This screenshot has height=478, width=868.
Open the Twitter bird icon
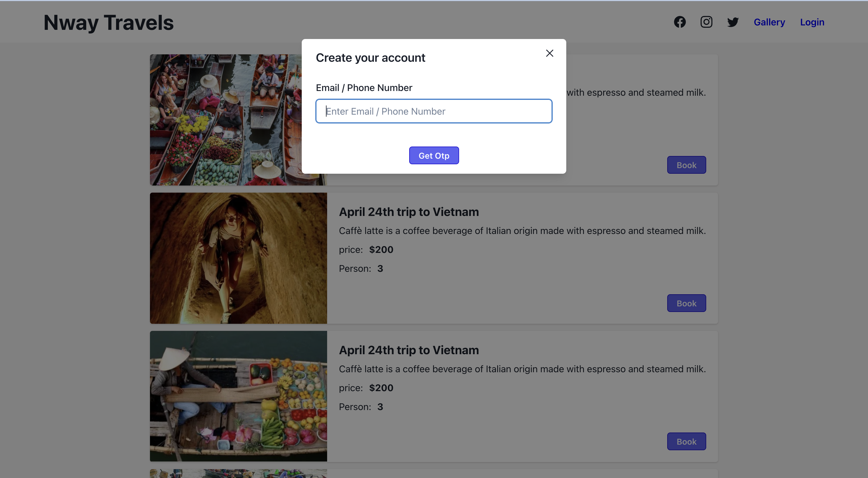(x=732, y=22)
